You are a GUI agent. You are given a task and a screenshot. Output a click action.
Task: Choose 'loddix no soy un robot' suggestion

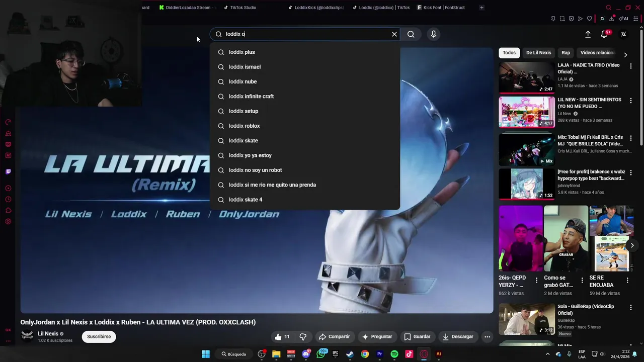305,170
